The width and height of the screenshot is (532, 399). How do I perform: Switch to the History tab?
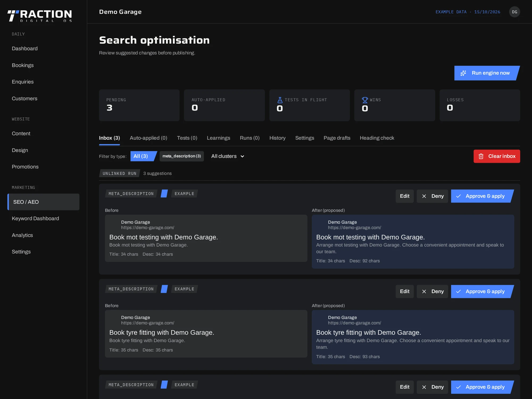(x=277, y=138)
